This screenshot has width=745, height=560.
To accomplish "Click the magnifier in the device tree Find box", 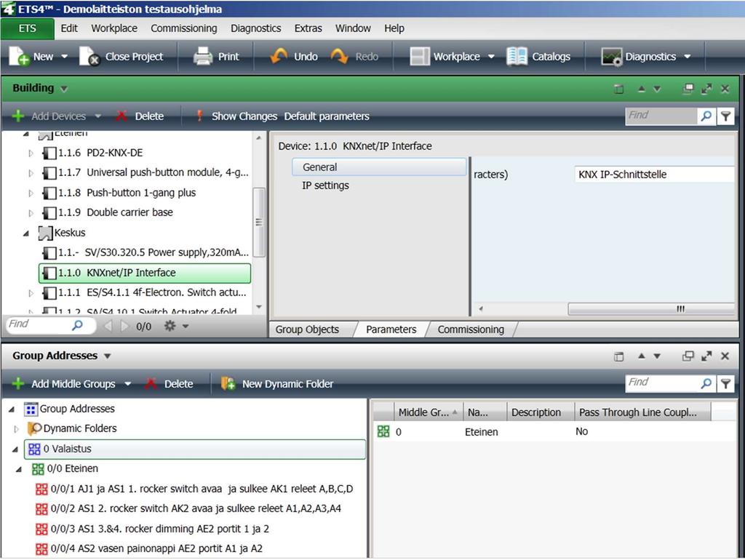I will (x=77, y=325).
